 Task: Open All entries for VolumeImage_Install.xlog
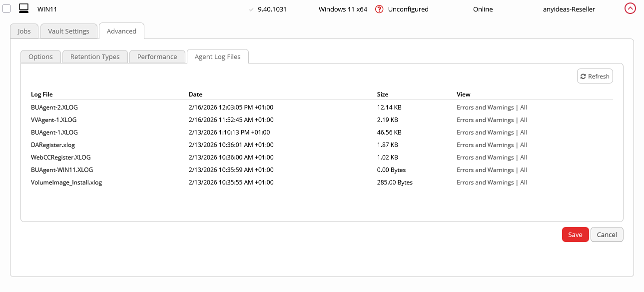coord(524,182)
